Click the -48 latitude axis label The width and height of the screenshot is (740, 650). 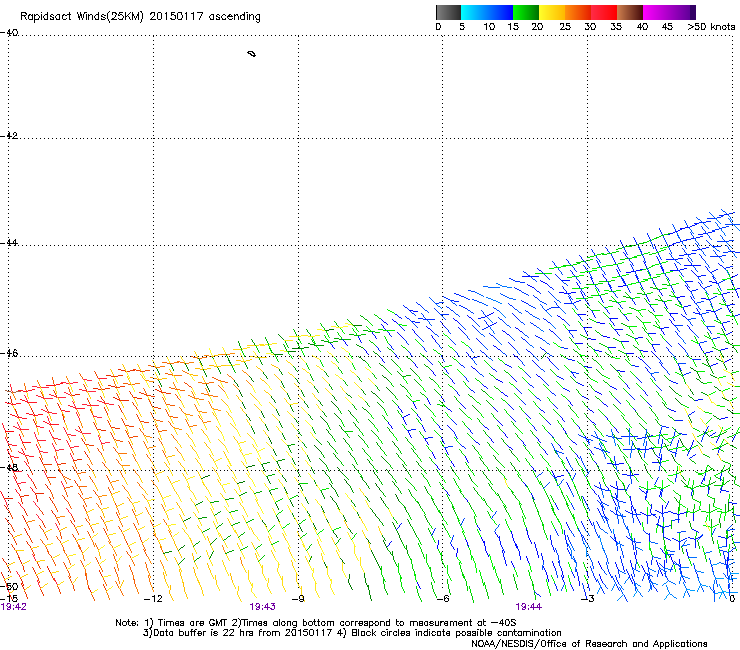[9, 468]
